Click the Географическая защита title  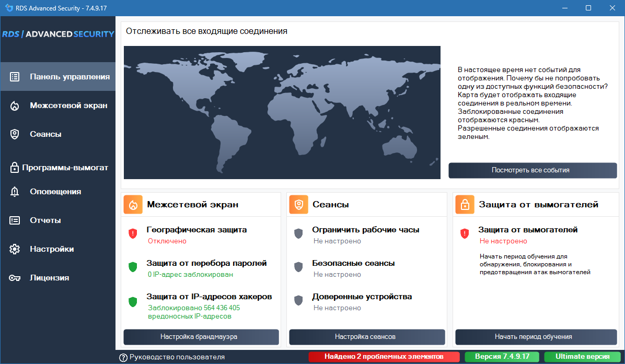point(196,230)
